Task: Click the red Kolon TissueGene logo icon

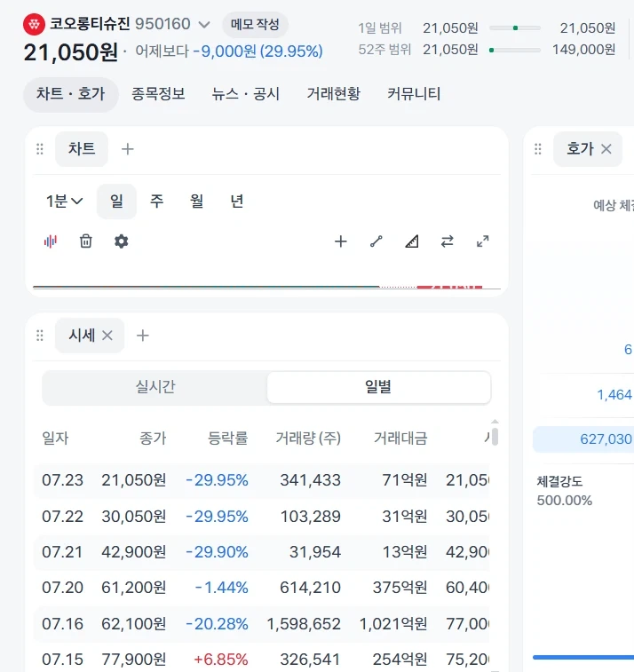Action: 34,25
